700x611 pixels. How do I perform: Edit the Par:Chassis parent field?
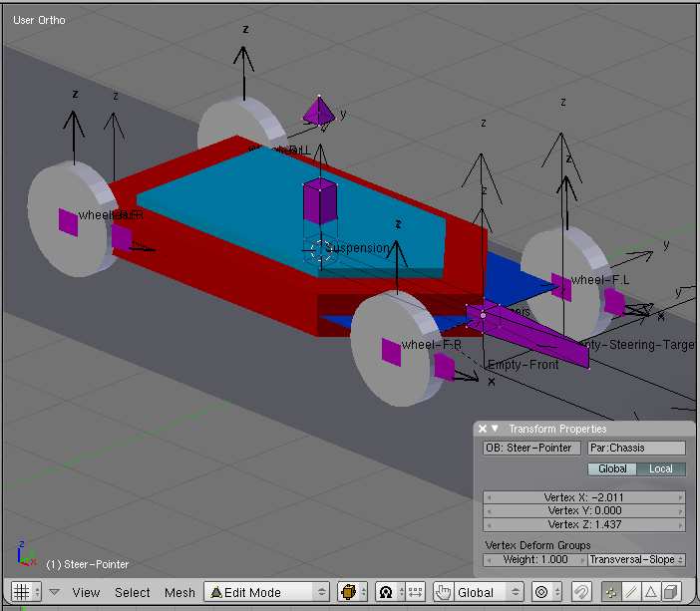pos(636,448)
